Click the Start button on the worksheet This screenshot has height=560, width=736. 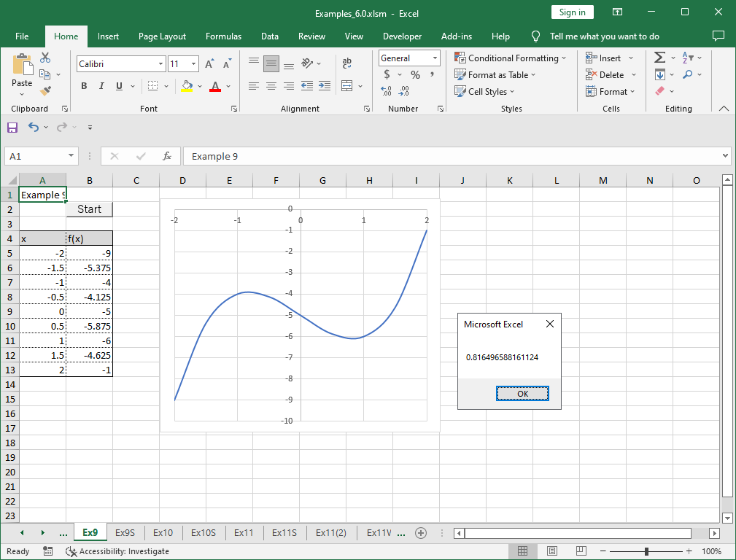[89, 209]
